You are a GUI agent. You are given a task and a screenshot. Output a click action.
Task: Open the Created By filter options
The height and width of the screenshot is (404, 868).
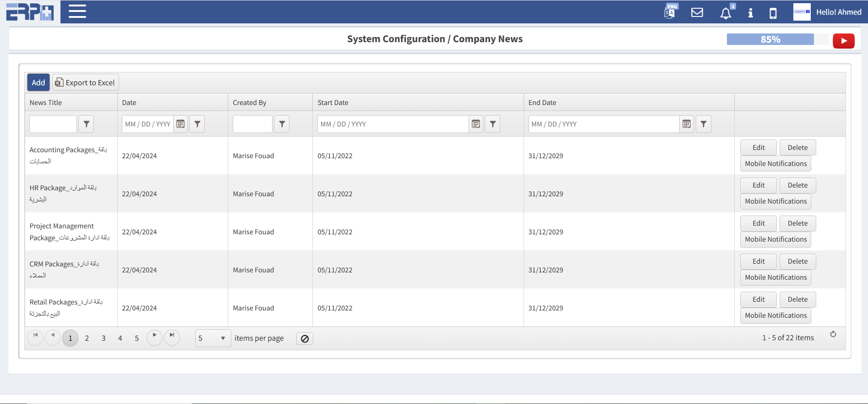[x=282, y=124]
